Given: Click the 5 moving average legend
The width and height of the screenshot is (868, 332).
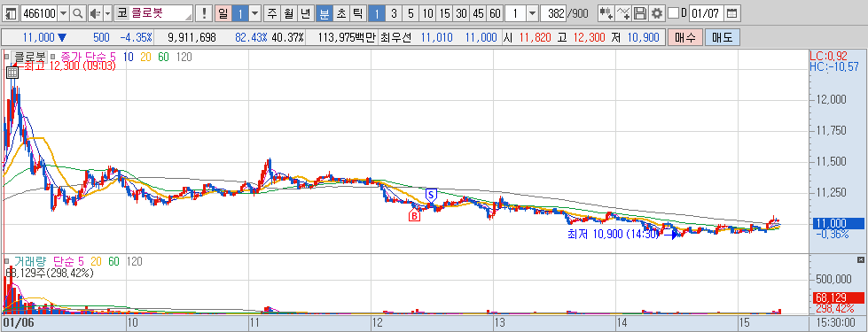Looking at the screenshot, I should pyautogui.click(x=113, y=57).
